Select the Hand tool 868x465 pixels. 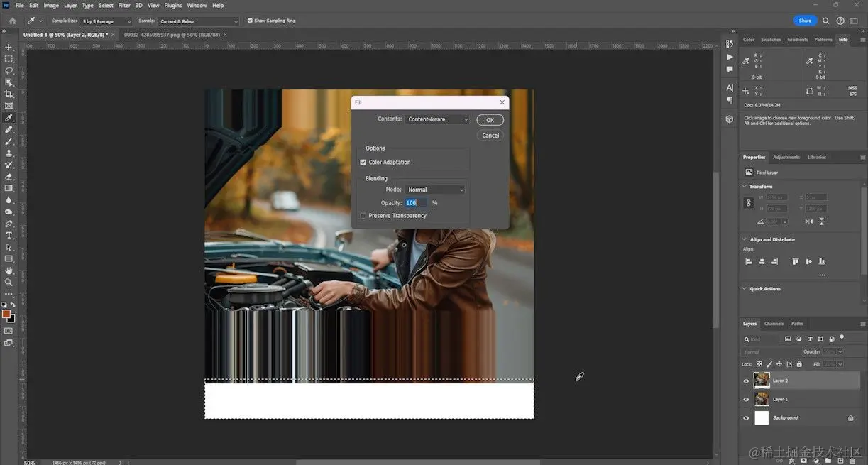[9, 270]
